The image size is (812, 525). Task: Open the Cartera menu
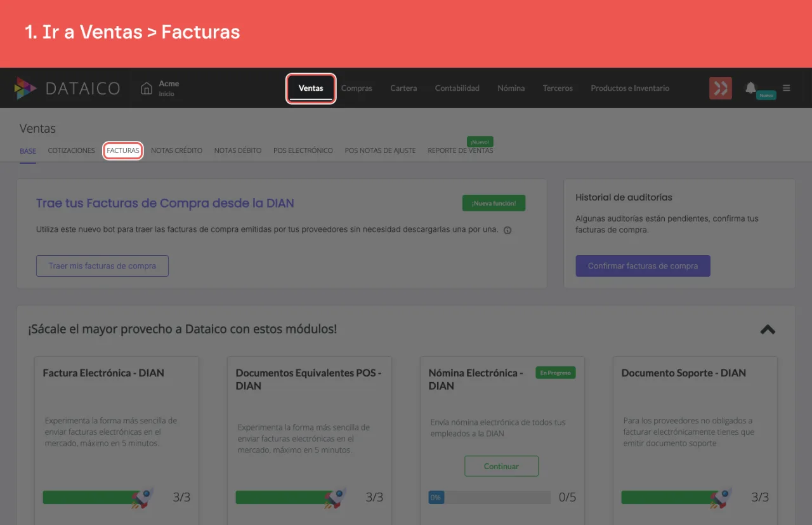(x=403, y=88)
